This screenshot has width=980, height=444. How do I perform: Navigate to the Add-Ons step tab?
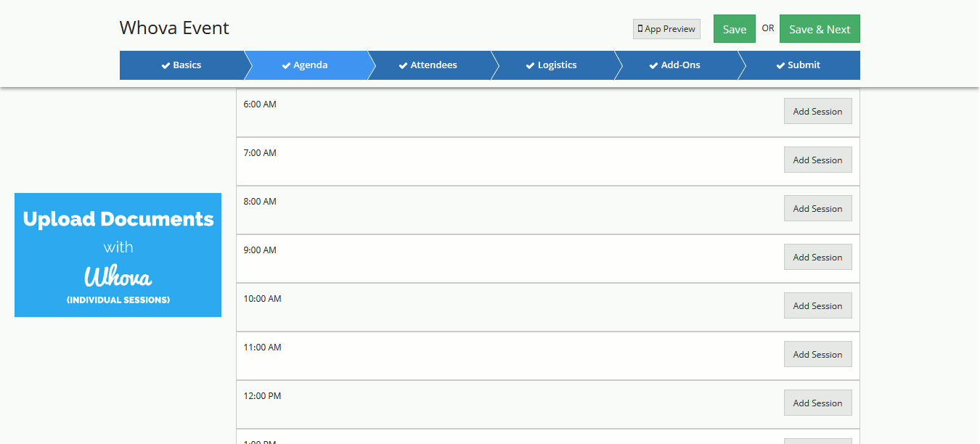tap(675, 65)
